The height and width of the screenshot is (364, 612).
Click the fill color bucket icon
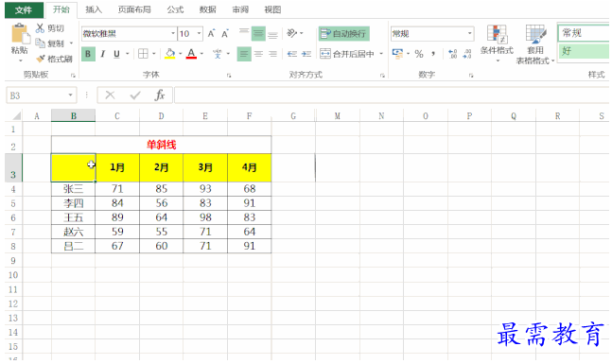[x=170, y=54]
